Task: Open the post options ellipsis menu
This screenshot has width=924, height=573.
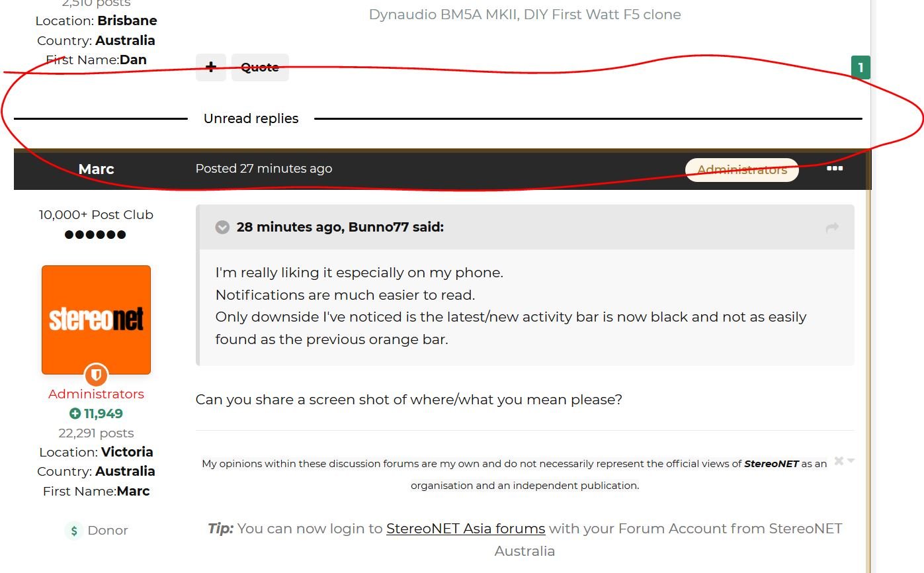Action: (x=835, y=169)
